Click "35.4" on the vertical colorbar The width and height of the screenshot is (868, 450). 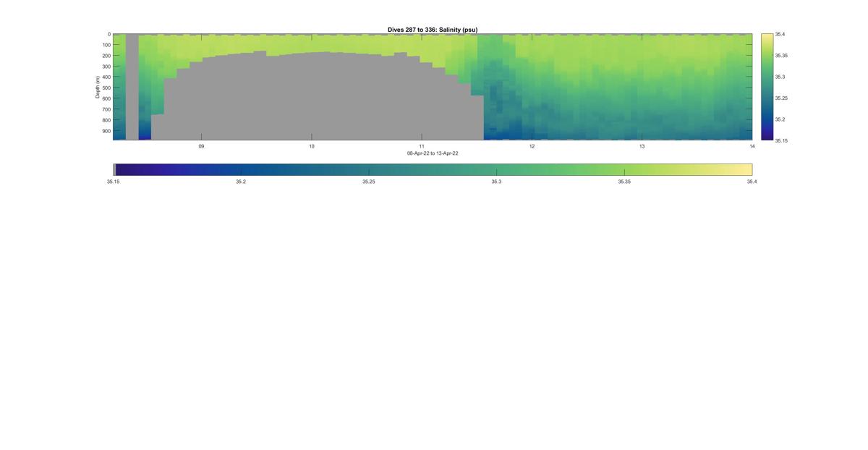pos(780,34)
